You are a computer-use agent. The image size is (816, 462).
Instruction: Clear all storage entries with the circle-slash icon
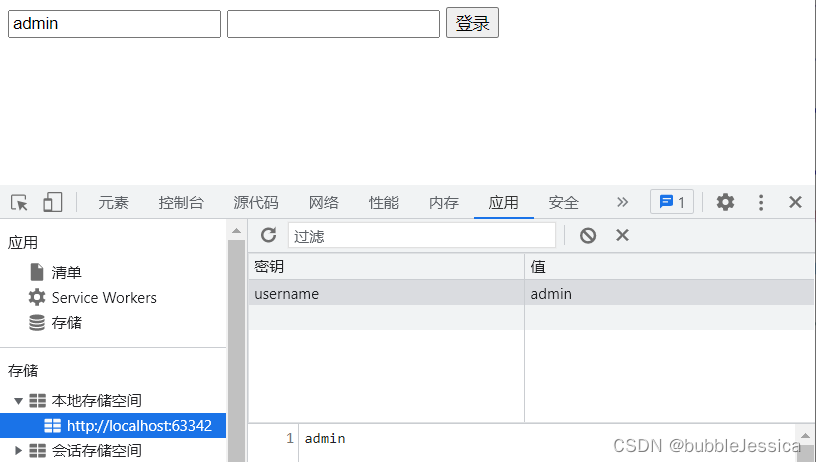[588, 236]
